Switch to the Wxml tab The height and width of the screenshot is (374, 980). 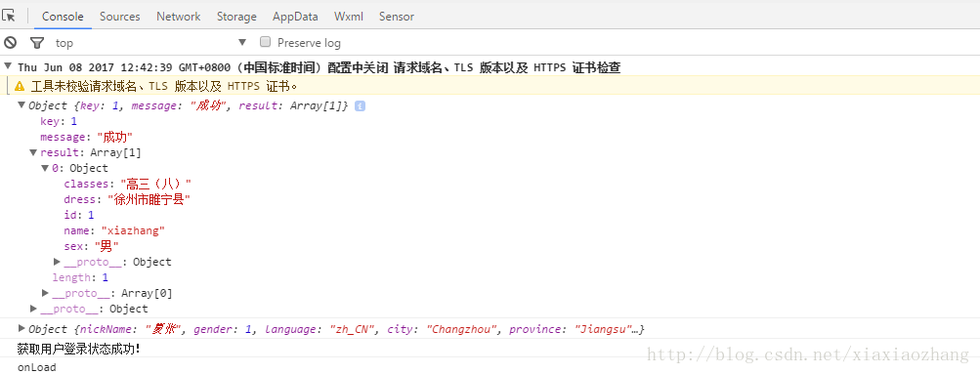(x=349, y=17)
